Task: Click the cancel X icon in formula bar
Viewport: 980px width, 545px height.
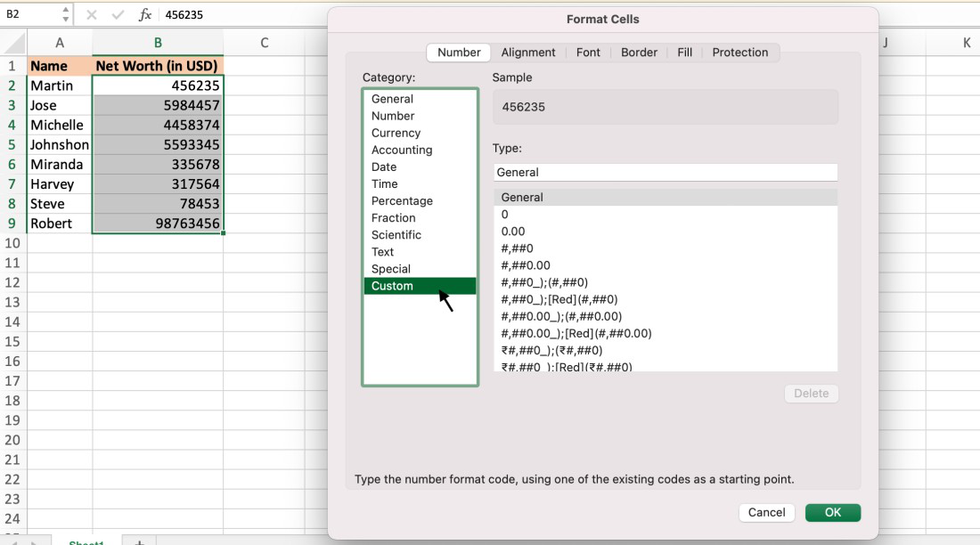Action: tap(92, 15)
